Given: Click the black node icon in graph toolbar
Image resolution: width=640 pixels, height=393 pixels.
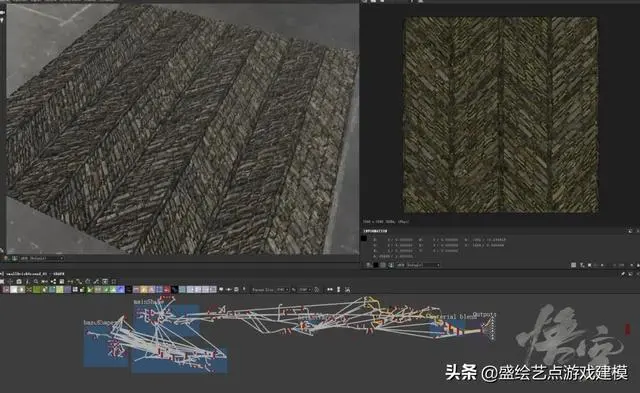Looking at the screenshot, I should tap(129, 290).
